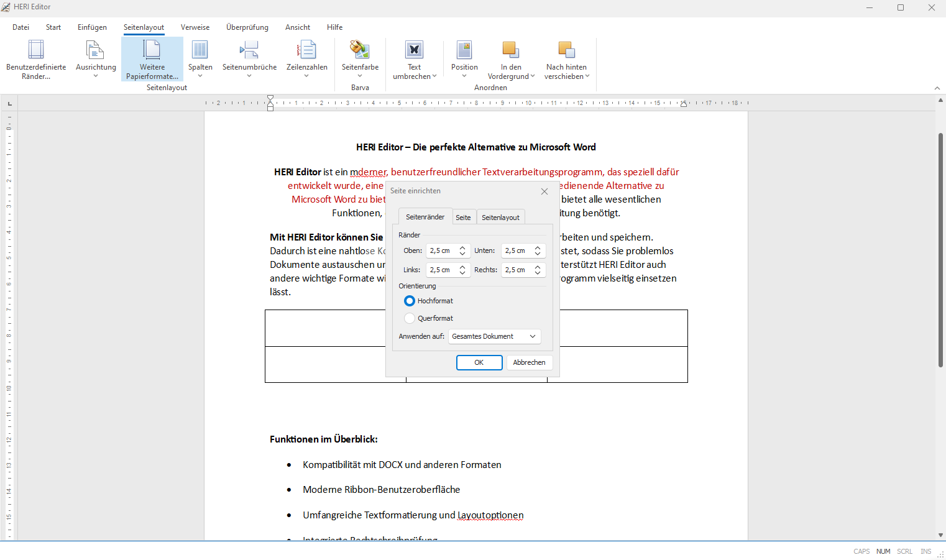
Task: Expand the Spalten dropdown arrow
Action: pyautogui.click(x=200, y=76)
